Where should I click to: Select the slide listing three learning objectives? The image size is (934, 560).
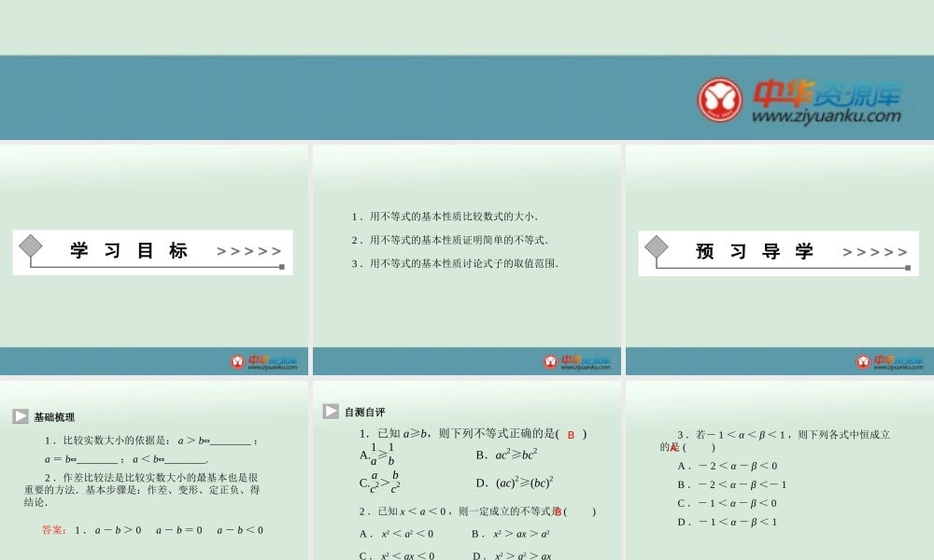click(467, 259)
